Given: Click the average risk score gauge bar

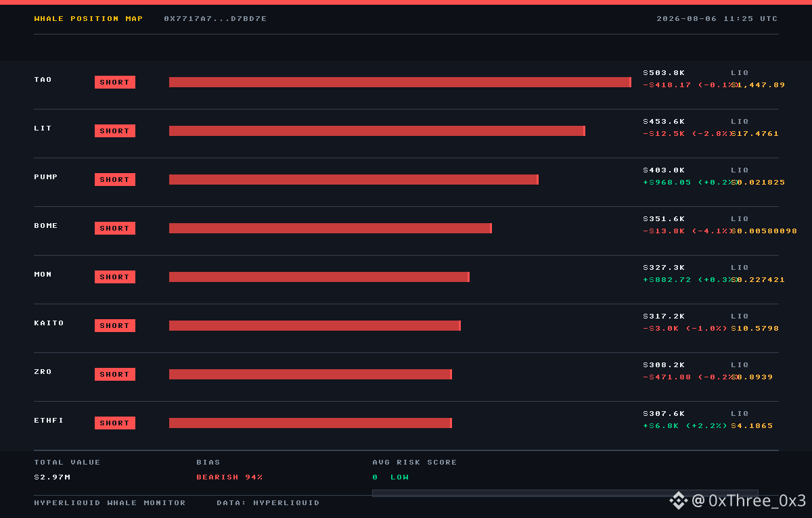Looking at the screenshot, I should point(565,493).
